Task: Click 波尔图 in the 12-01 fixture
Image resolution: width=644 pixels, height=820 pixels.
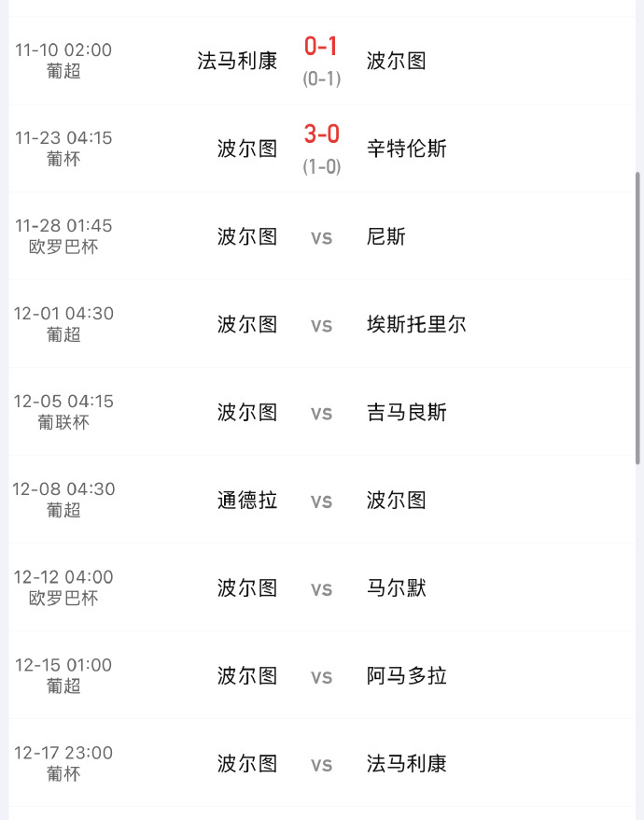Action: 246,324
